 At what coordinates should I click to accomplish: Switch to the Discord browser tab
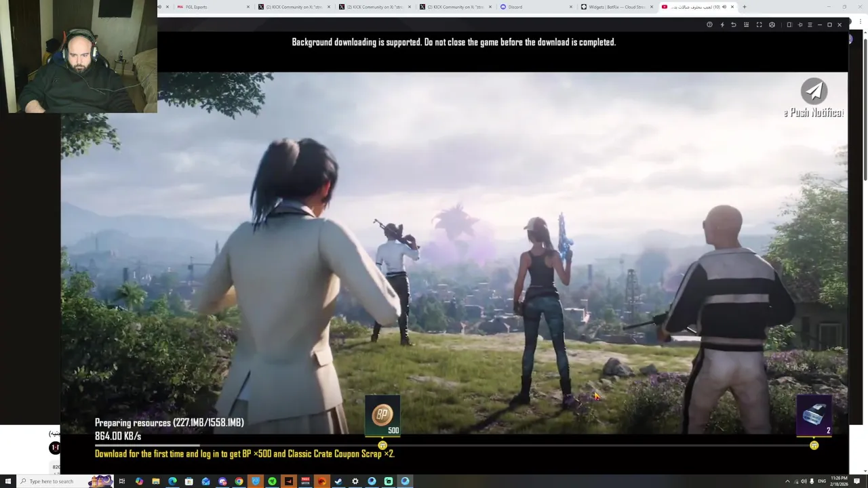pos(536,7)
